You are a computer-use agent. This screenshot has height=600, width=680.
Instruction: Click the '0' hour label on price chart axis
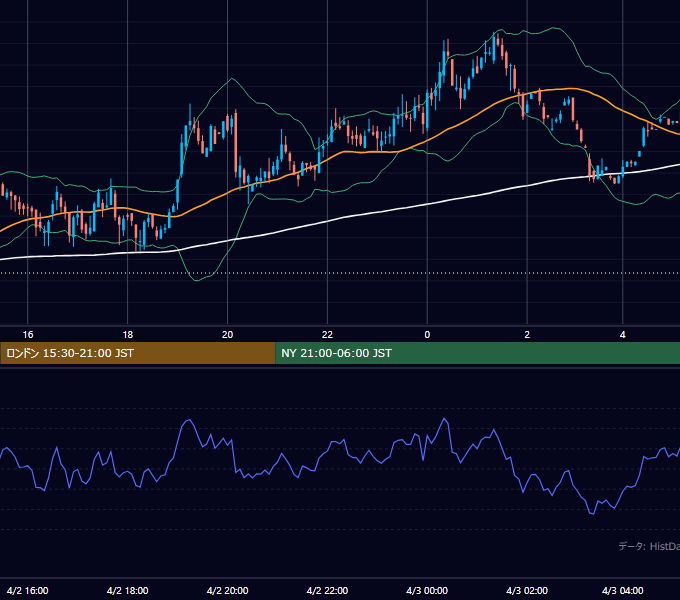pos(427,335)
